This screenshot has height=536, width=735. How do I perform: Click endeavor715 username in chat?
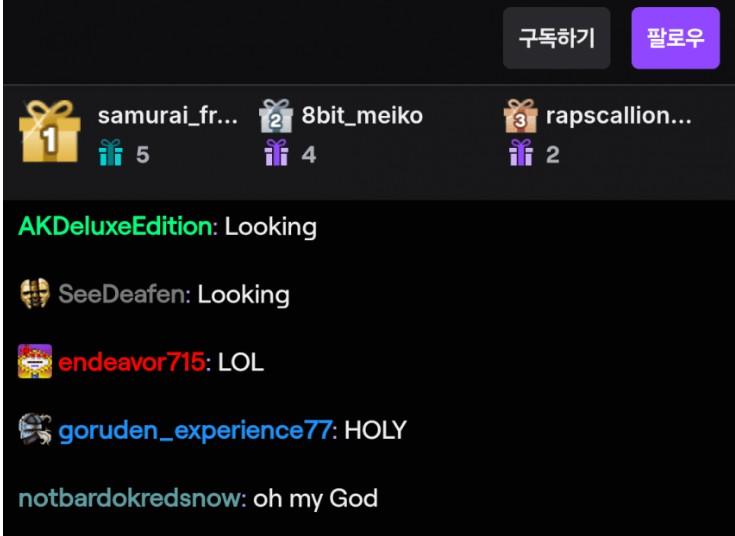click(x=132, y=362)
